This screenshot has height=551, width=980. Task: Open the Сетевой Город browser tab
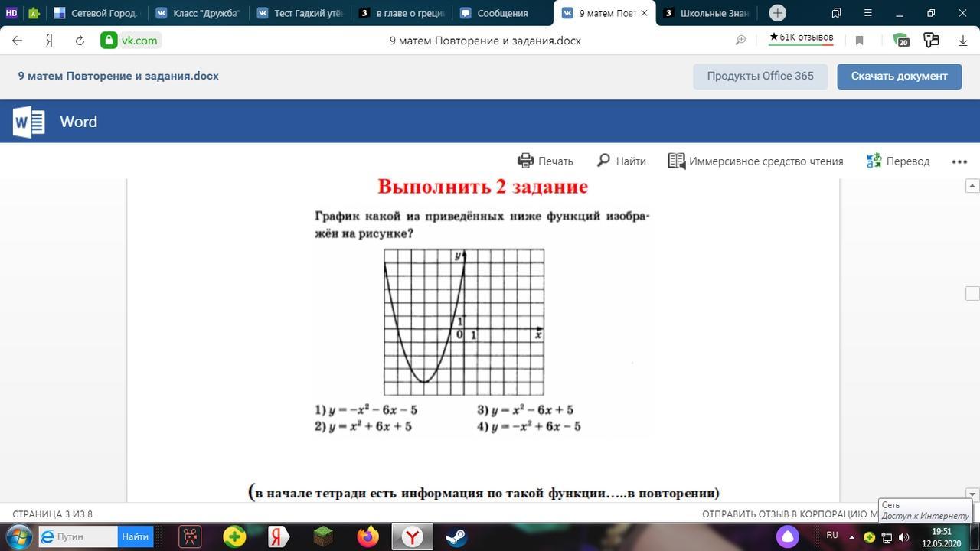96,13
